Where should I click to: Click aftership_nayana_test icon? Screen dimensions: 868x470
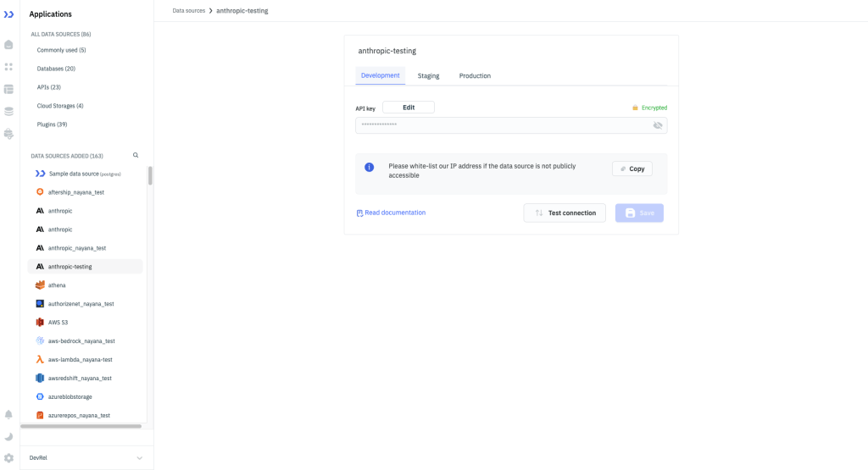[40, 192]
